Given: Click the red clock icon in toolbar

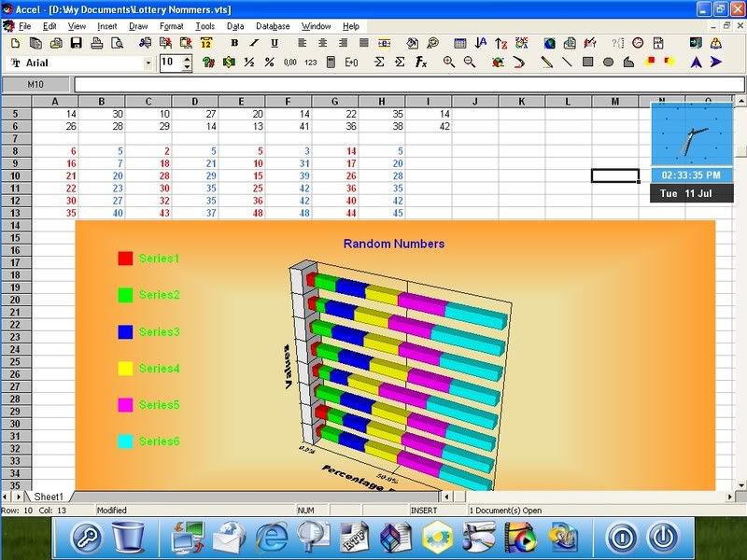Looking at the screenshot, I should pyautogui.click(x=638, y=43).
